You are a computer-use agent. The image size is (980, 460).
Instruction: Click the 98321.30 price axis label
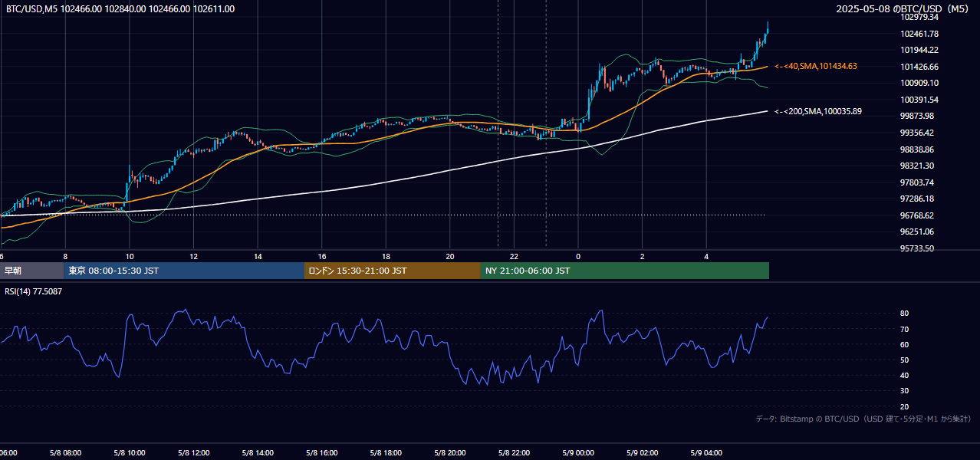(917, 166)
